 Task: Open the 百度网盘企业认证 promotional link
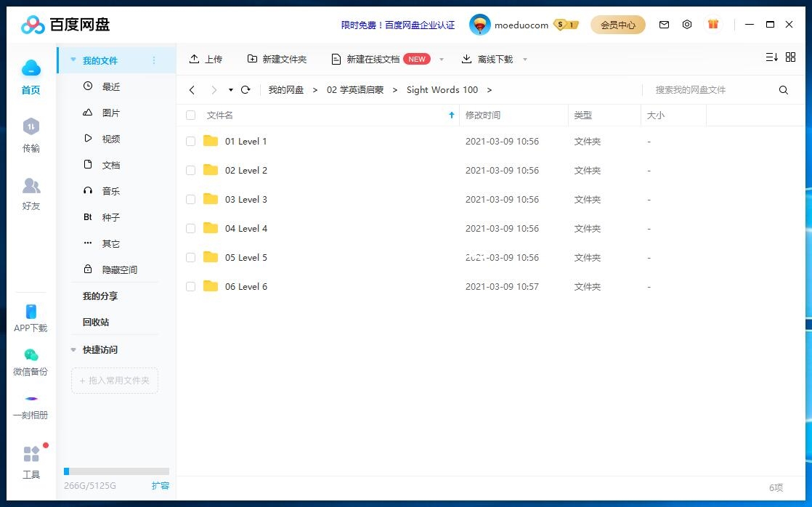click(x=398, y=25)
